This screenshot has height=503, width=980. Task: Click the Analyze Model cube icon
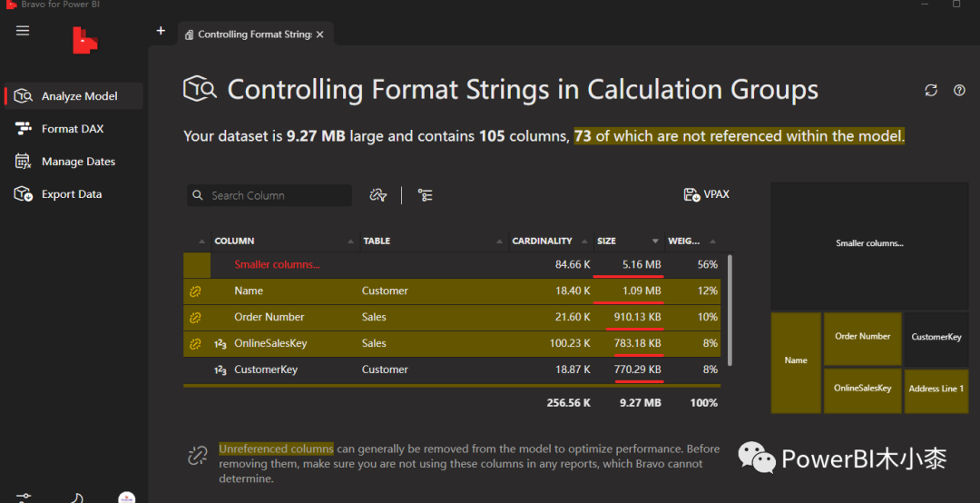(23, 95)
